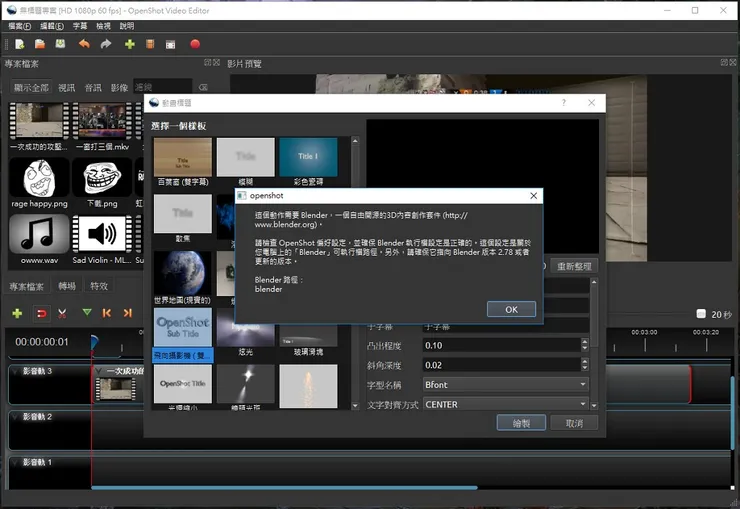Viewport: 740px width, 509px height.
Task: Open the 編輯 menu
Action: pyautogui.click(x=51, y=26)
